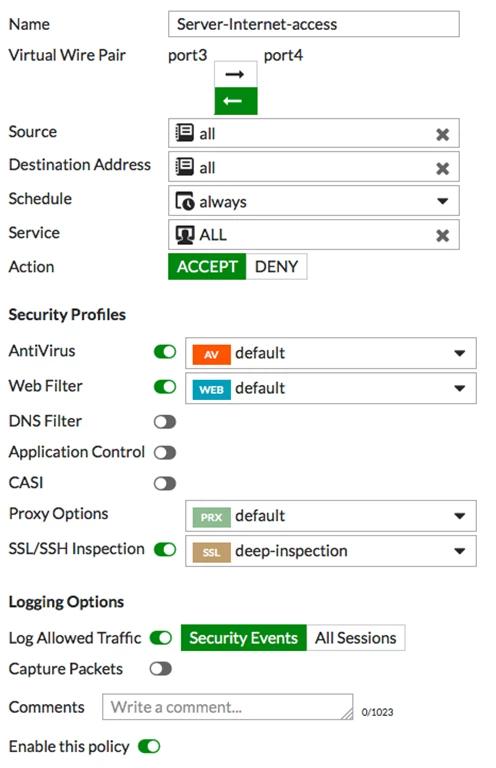The image size is (496, 768).
Task: Select the right arrow direction for wire pair
Action: coord(236,74)
